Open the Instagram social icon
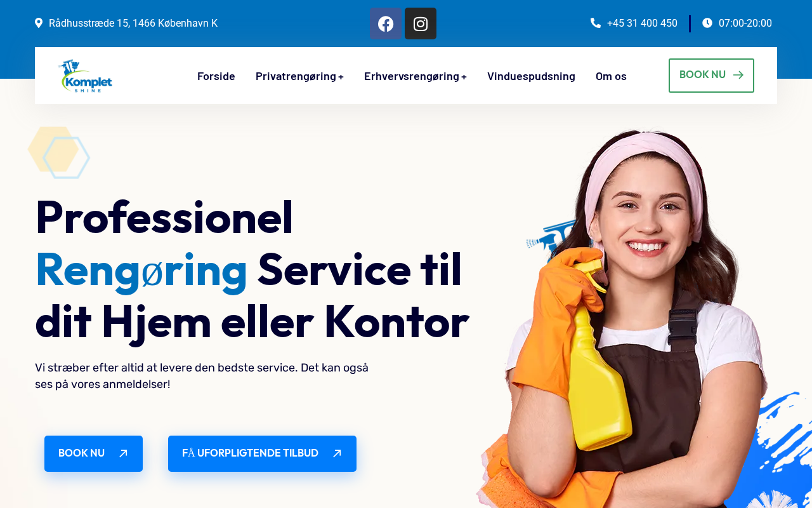Viewport: 812px width, 508px height. coord(421,23)
